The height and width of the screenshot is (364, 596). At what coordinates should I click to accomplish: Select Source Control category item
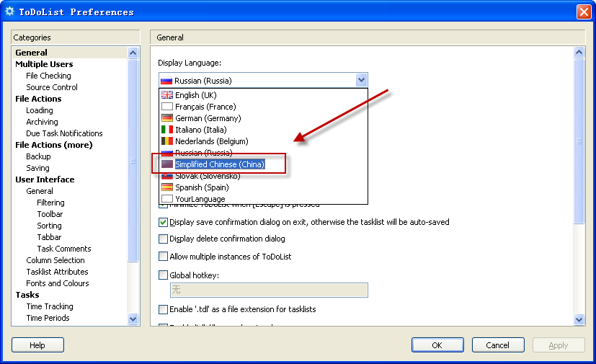52,87
